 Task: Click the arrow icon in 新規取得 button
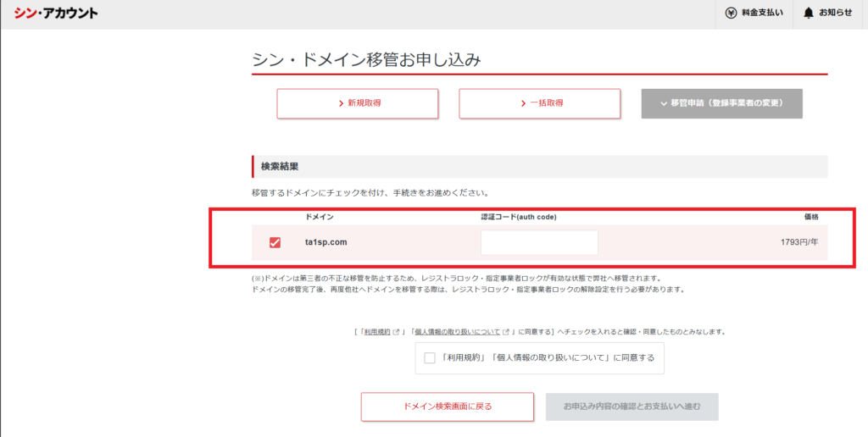point(341,103)
